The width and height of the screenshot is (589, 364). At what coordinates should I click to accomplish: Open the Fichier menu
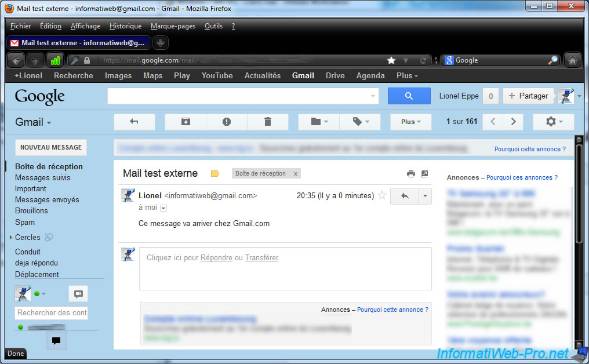(x=21, y=26)
